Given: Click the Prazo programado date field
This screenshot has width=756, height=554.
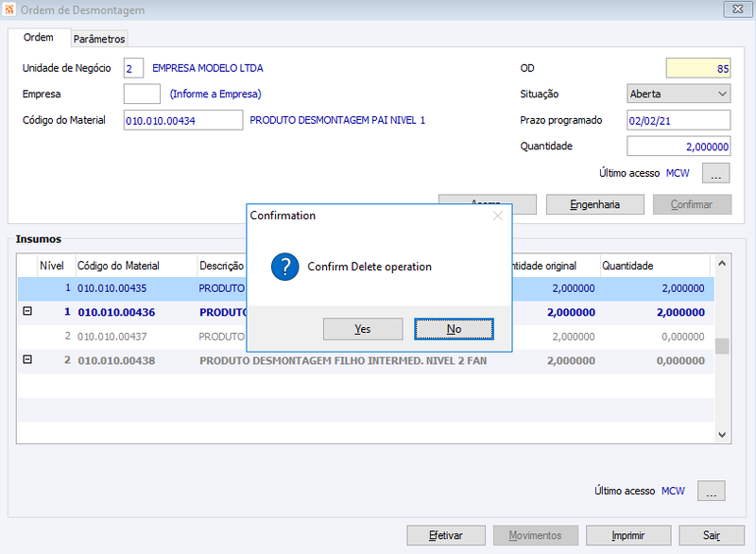Looking at the screenshot, I should click(679, 120).
